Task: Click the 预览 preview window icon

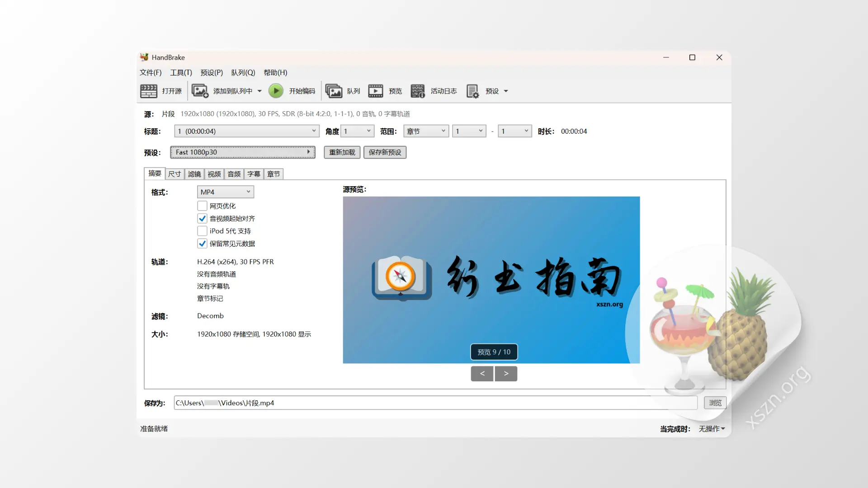Action: pyautogui.click(x=376, y=90)
